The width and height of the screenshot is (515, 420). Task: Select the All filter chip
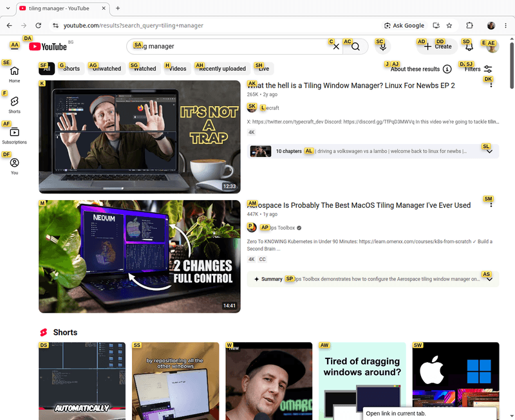point(46,69)
